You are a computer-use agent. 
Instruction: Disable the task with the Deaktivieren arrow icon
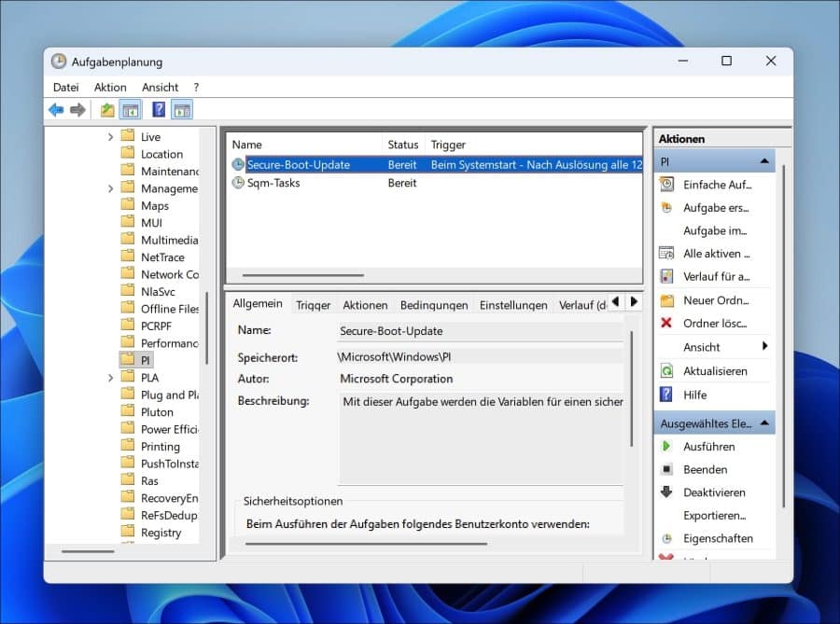[668, 492]
